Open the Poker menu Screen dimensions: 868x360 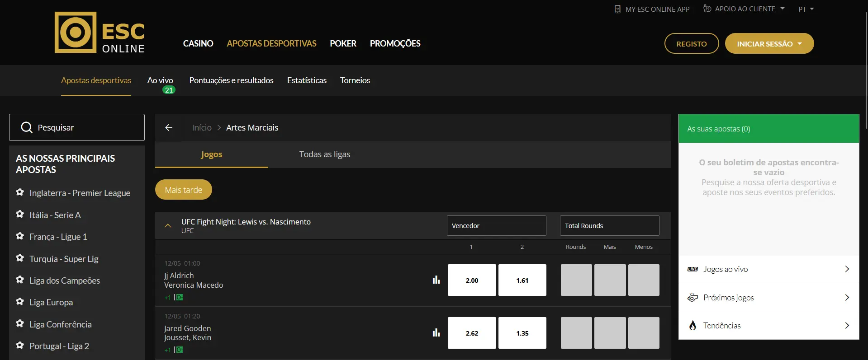click(x=343, y=43)
